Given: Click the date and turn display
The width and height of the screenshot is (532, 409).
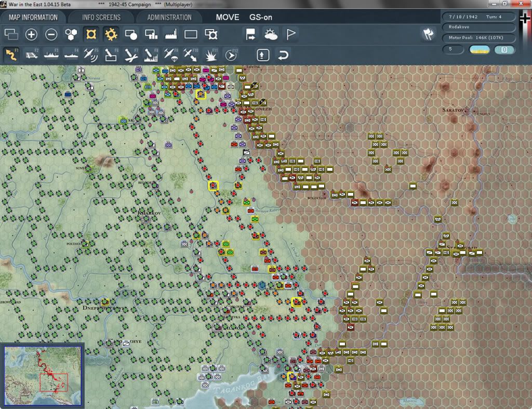Looking at the screenshot, I should point(478,17).
